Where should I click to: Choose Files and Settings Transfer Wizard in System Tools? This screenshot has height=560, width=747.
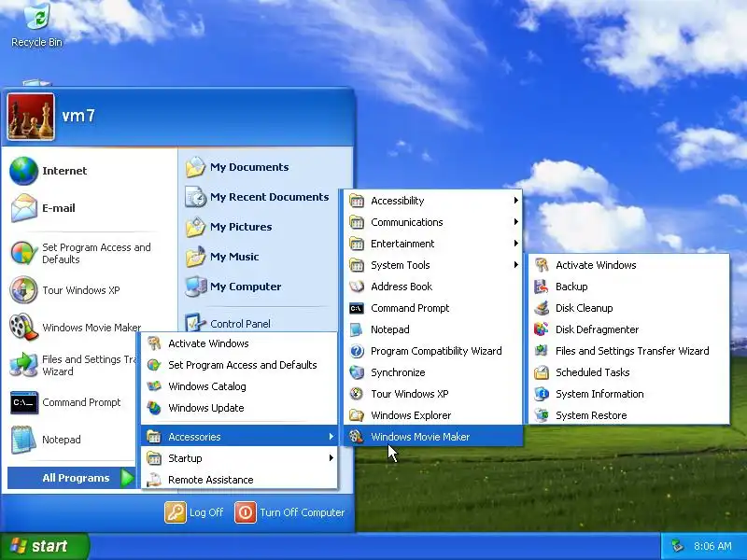pos(628,351)
